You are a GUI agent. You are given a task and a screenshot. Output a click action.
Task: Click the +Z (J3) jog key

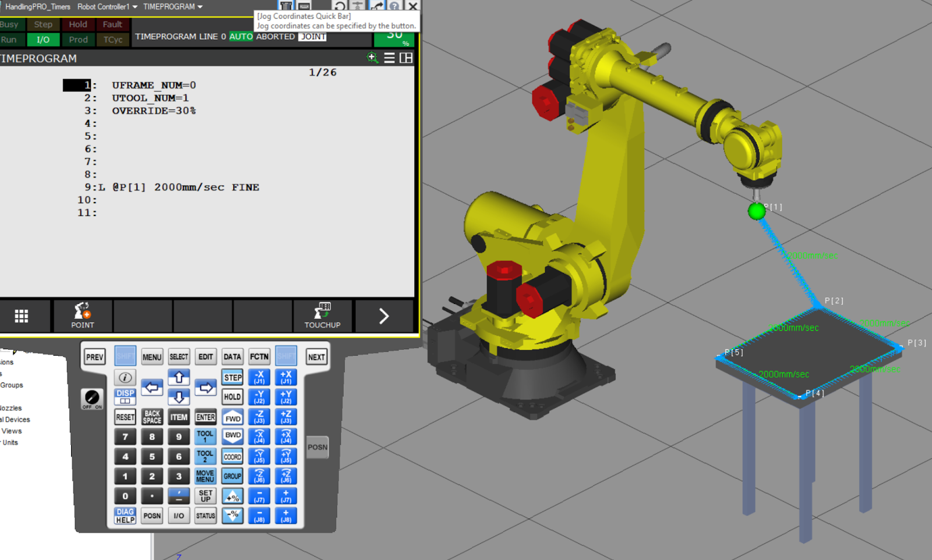[286, 417]
